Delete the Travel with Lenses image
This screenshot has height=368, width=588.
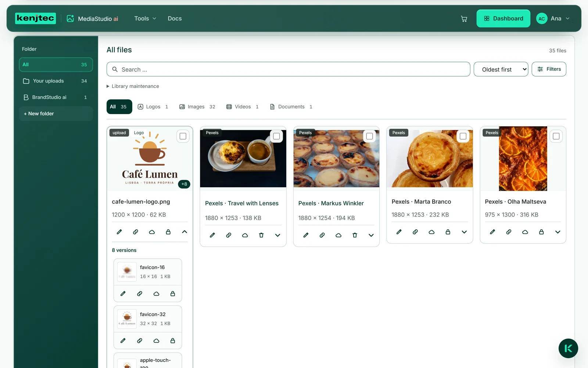(x=261, y=235)
